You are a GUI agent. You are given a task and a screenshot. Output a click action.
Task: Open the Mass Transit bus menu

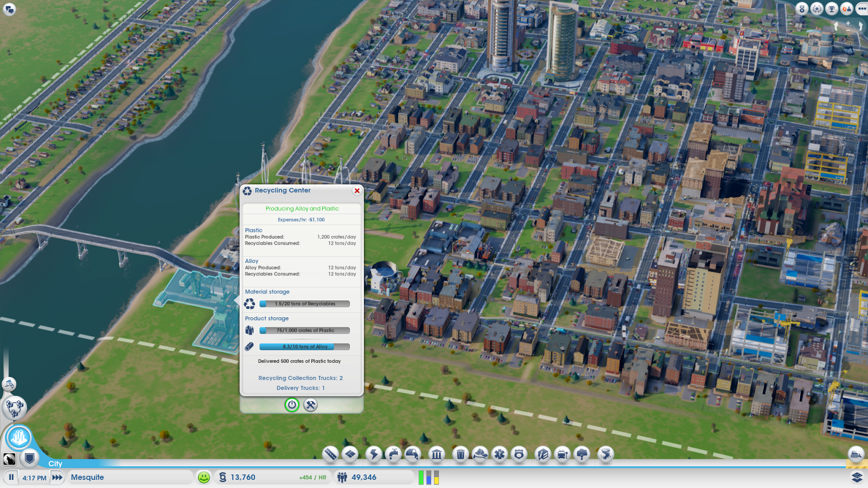pos(563,454)
